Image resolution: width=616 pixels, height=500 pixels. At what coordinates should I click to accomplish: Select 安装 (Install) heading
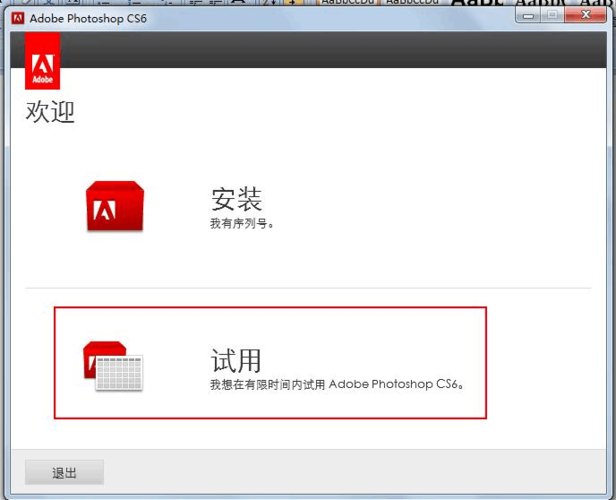236,199
